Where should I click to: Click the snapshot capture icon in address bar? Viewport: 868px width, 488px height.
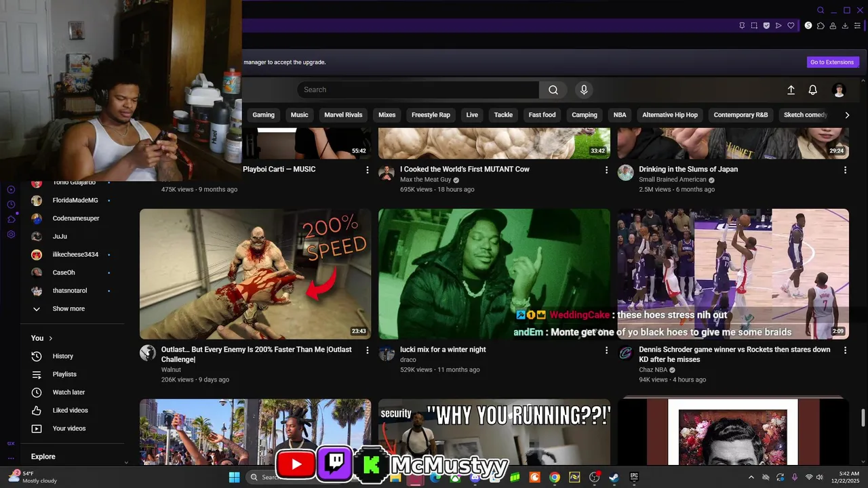pos(754,26)
